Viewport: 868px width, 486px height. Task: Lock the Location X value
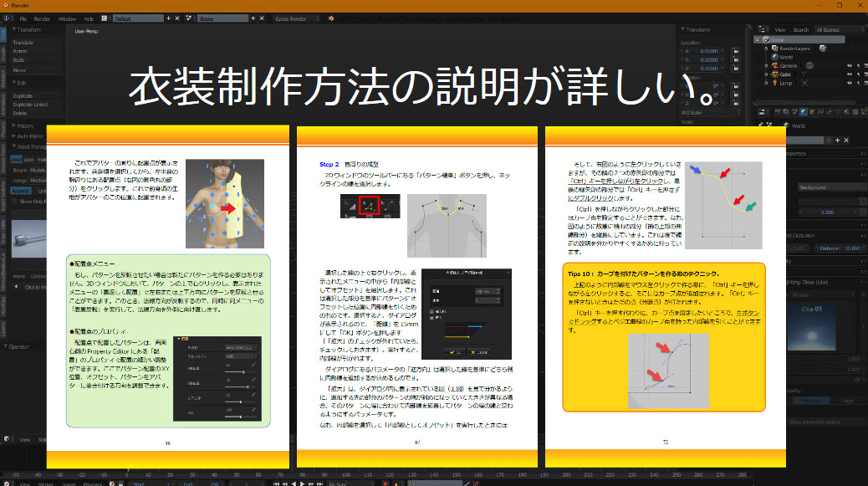click(x=736, y=51)
